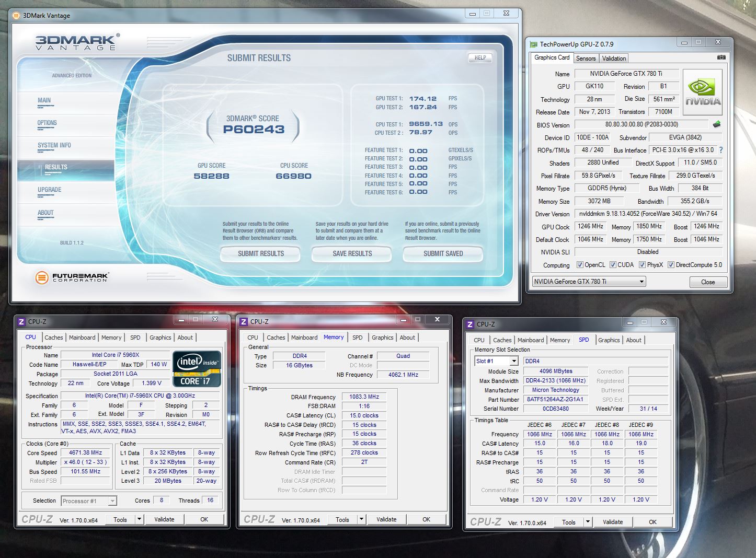756x558 pixels.
Task: Click OK in Memory tab CPU-Z window
Action: tap(426, 519)
